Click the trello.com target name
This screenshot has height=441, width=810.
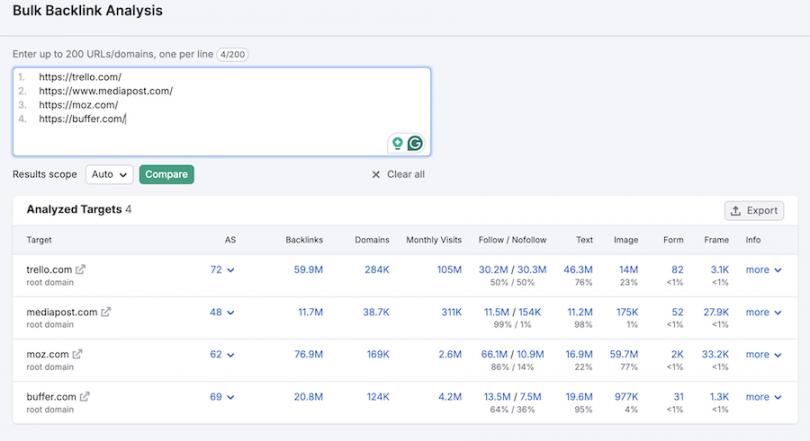pyautogui.click(x=49, y=270)
